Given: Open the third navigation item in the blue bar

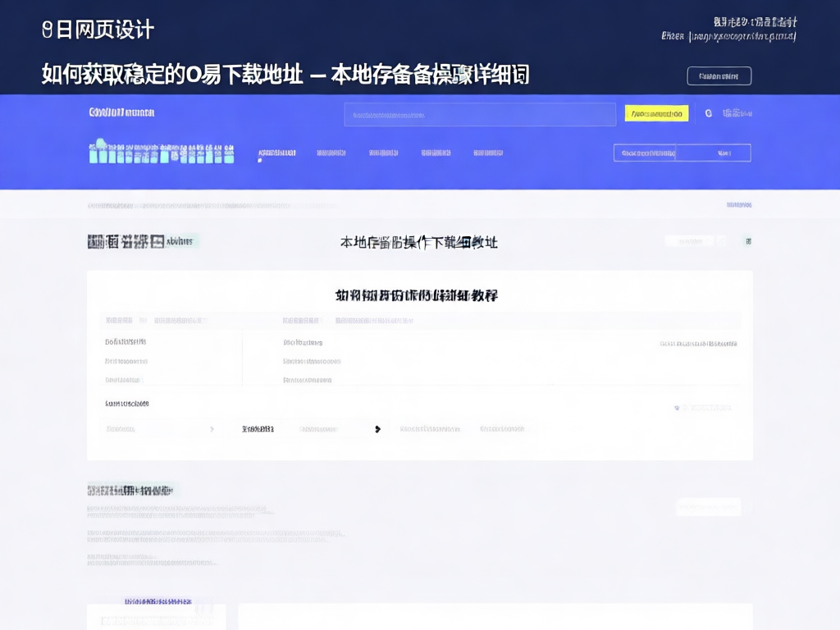Looking at the screenshot, I should (383, 153).
